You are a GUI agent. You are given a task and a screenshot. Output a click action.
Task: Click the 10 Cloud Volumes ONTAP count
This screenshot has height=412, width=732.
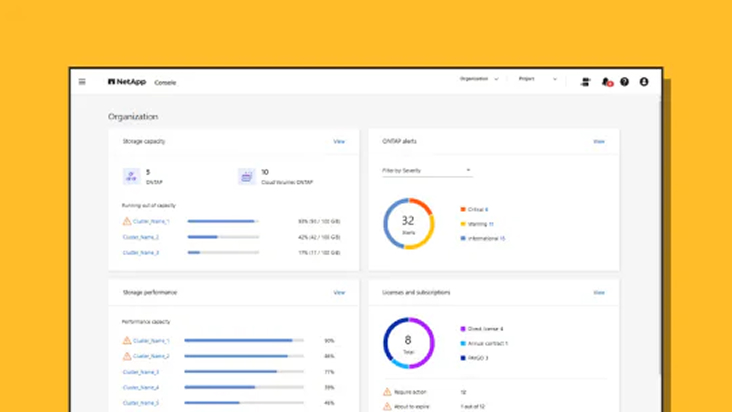265,172
